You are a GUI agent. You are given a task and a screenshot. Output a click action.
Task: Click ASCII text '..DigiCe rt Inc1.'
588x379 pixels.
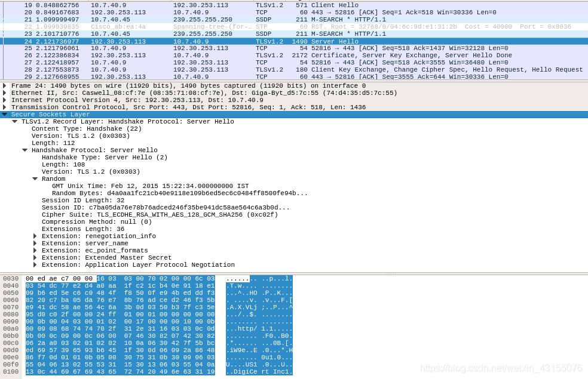click(259, 372)
